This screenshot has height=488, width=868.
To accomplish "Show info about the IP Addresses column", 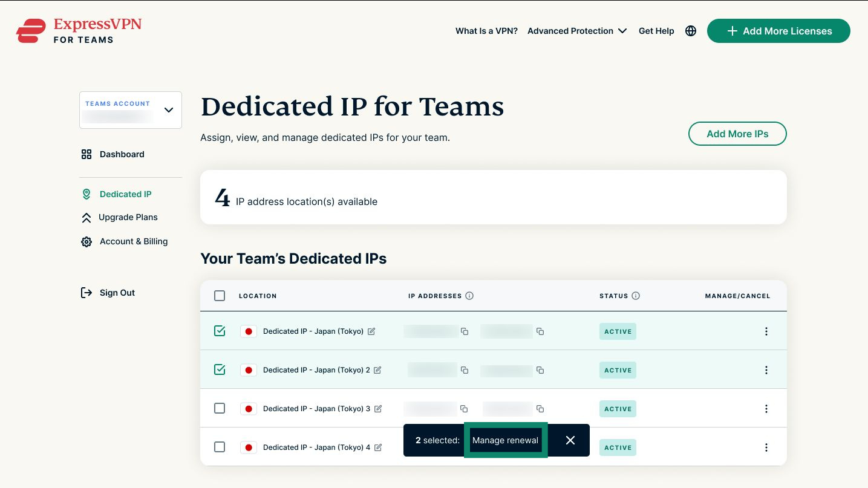I will [x=469, y=296].
